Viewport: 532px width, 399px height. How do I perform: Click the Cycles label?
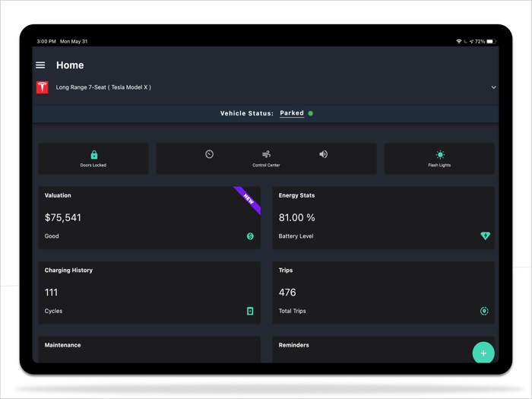54,311
